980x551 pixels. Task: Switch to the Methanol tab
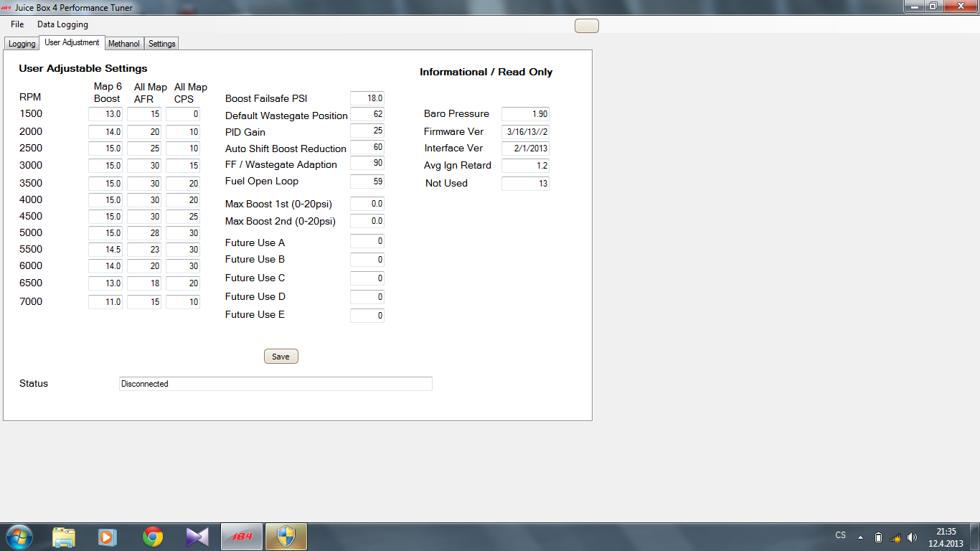[124, 44]
